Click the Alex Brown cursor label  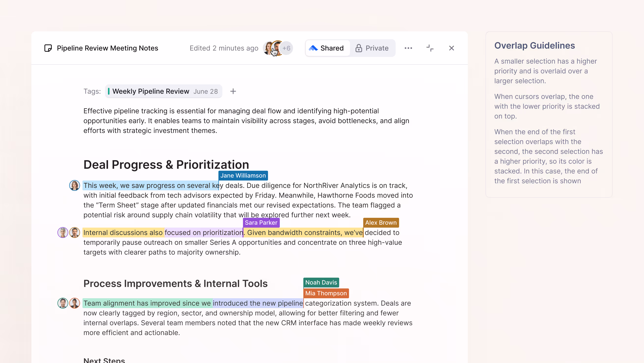click(x=381, y=222)
